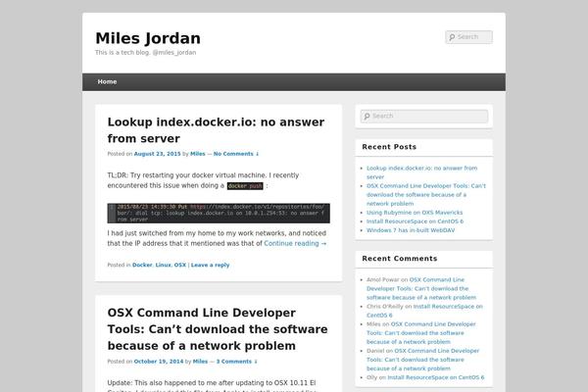Click author Miles on the docker post
Image resolution: width=588 pixels, height=392 pixels.
click(198, 154)
